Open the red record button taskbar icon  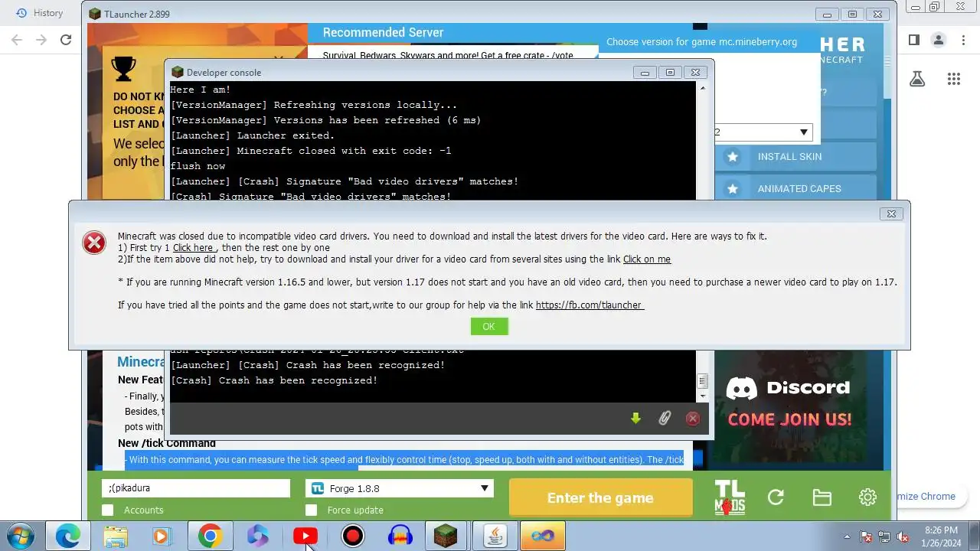[353, 536]
